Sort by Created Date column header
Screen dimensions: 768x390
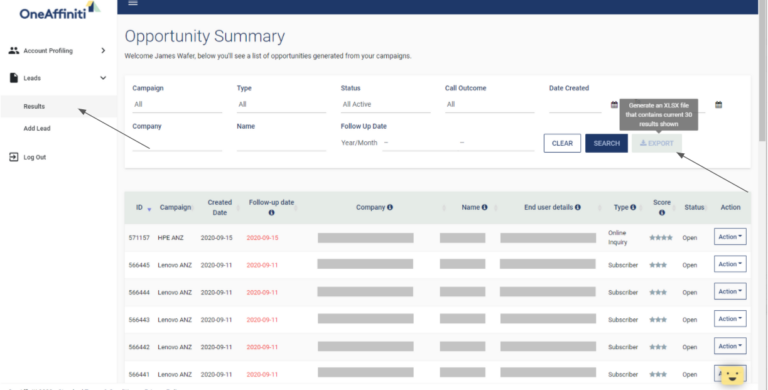[219, 207]
